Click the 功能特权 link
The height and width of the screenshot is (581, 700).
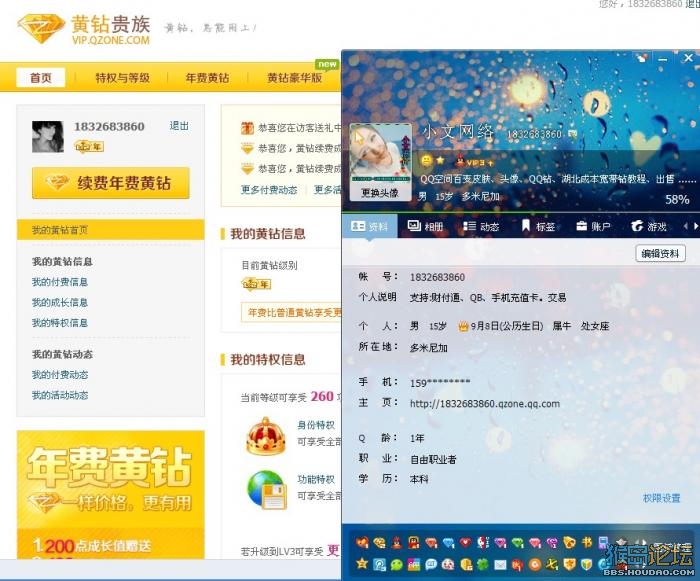pos(316,480)
